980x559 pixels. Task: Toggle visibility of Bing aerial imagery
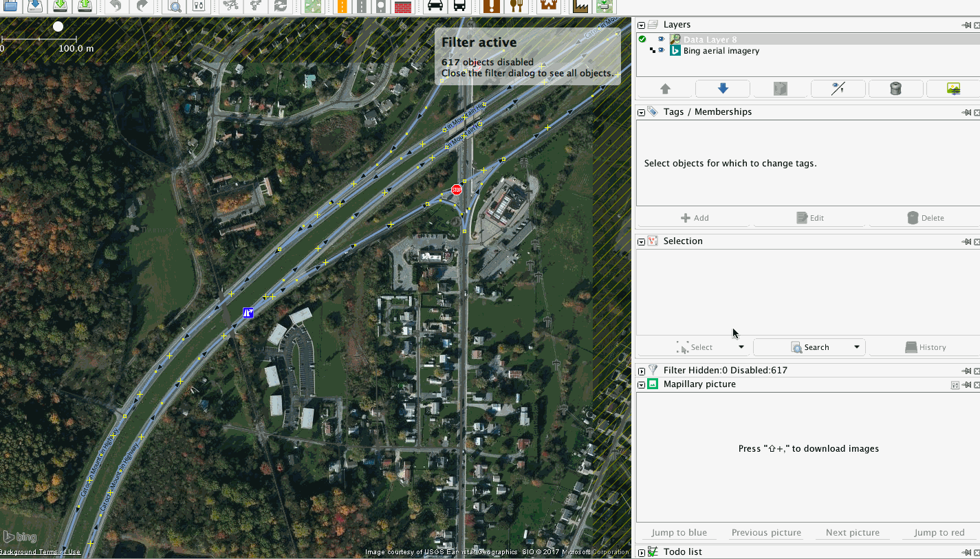coord(661,50)
